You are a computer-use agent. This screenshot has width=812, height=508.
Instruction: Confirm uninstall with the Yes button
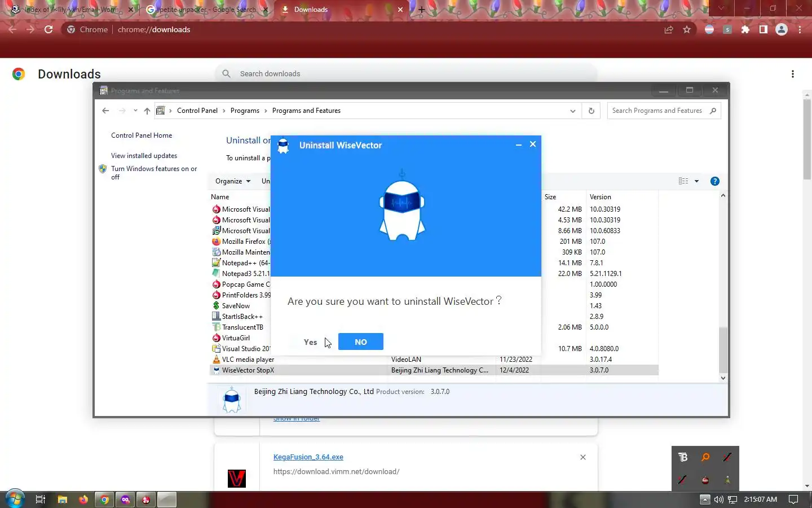point(310,342)
